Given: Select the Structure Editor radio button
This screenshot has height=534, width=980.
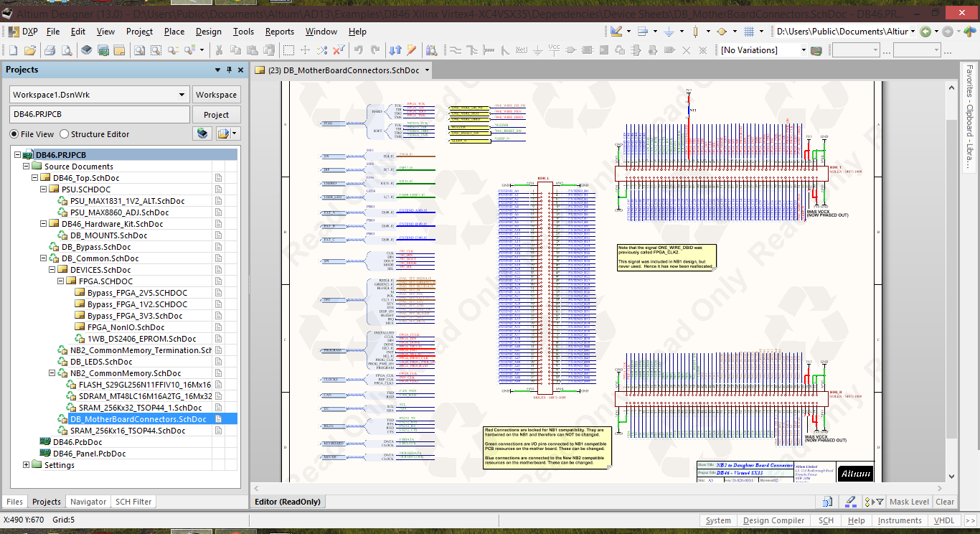Looking at the screenshot, I should tap(65, 134).
